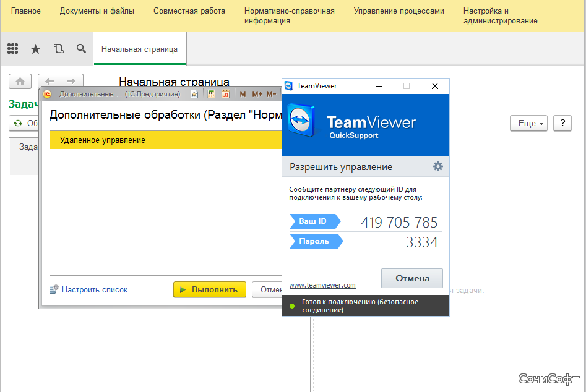Image resolution: width=586 pixels, height=392 pixels.
Task: Open the Главное menu section
Action: click(x=26, y=11)
